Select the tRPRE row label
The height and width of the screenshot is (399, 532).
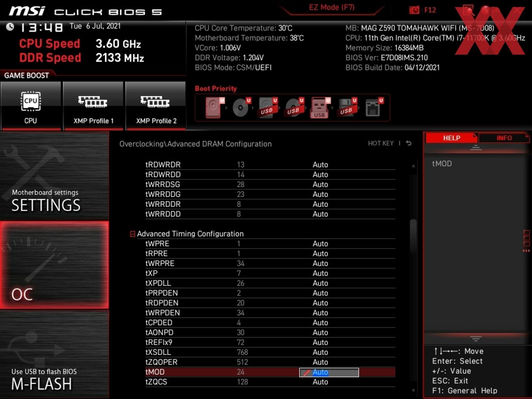(x=156, y=253)
